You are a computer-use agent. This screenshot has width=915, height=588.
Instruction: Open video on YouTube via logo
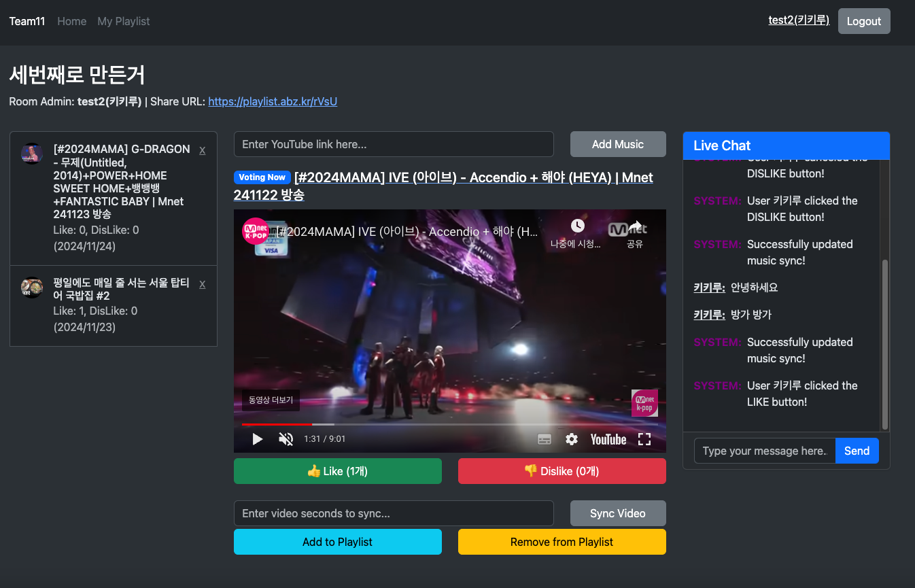coord(608,439)
